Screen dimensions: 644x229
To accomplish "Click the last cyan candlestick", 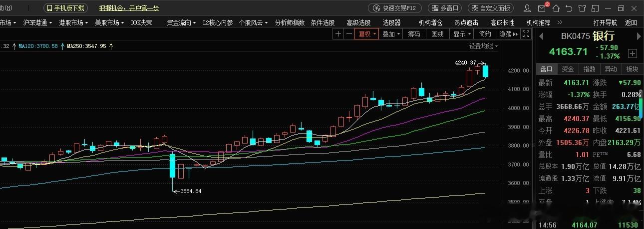I will (486, 71).
